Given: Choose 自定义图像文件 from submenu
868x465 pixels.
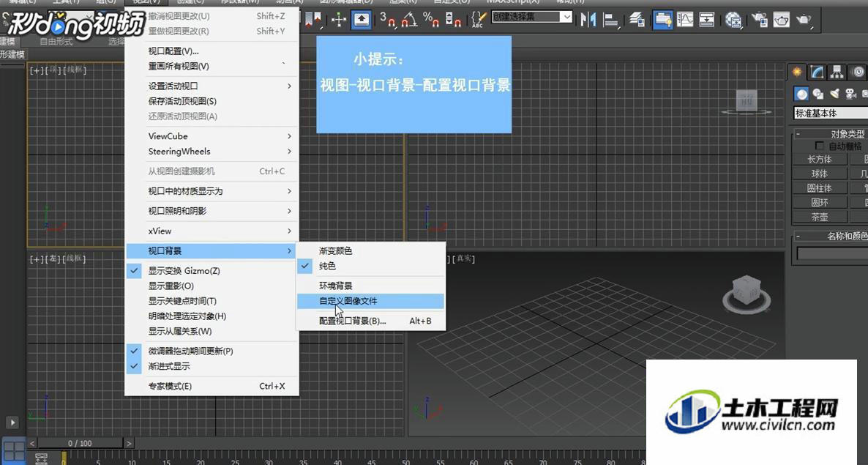Looking at the screenshot, I should pyautogui.click(x=371, y=300).
